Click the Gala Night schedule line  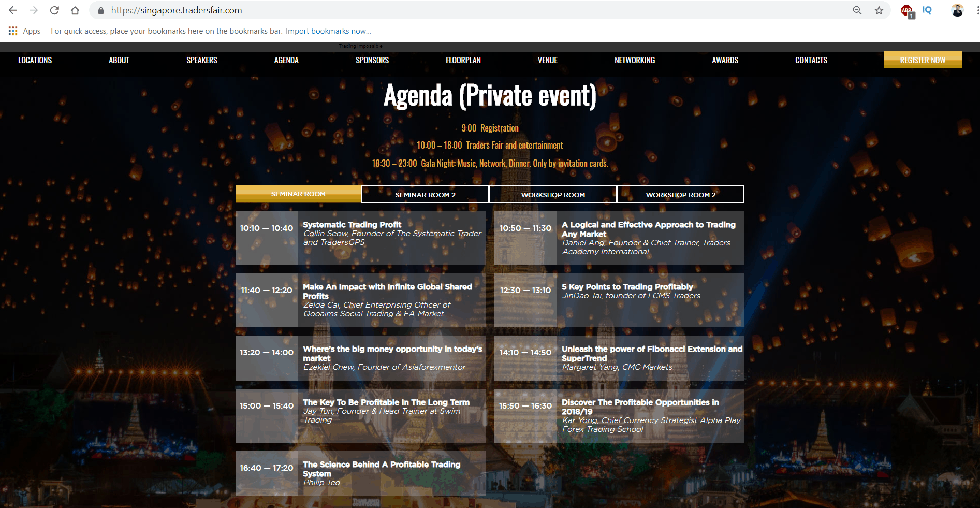coord(490,164)
